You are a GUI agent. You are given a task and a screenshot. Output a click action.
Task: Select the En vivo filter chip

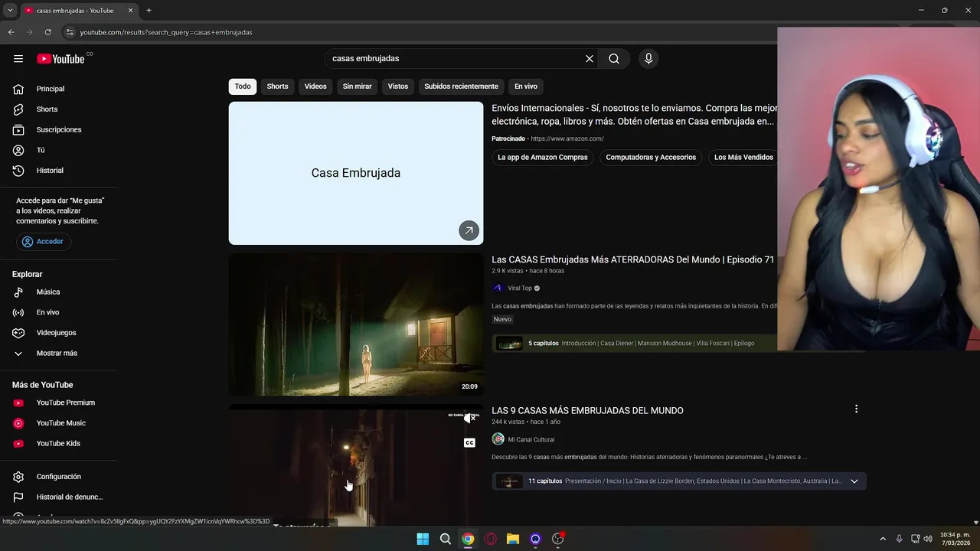(x=526, y=86)
